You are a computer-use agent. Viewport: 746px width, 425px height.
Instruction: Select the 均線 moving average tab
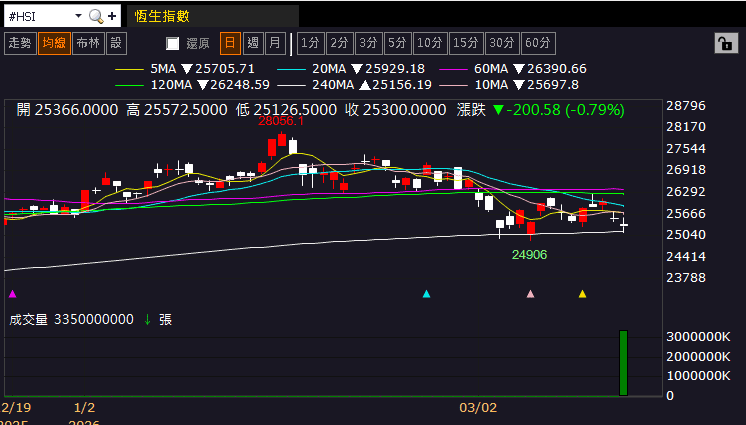coord(53,43)
